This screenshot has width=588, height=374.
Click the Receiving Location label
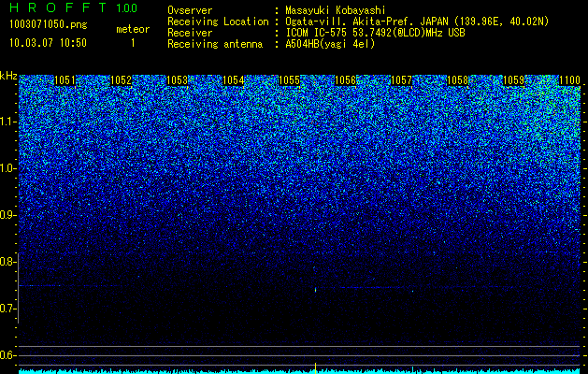[218, 22]
